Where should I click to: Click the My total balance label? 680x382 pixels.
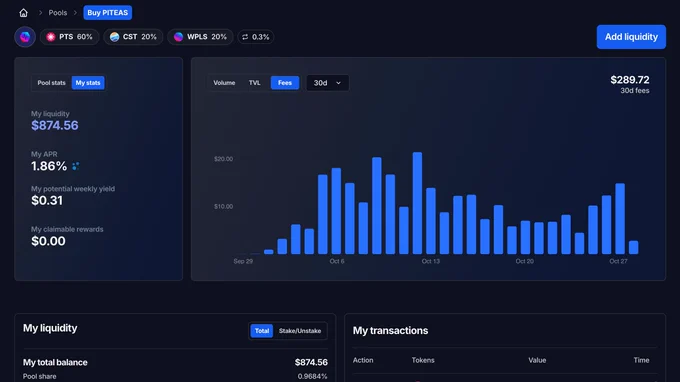pos(55,362)
